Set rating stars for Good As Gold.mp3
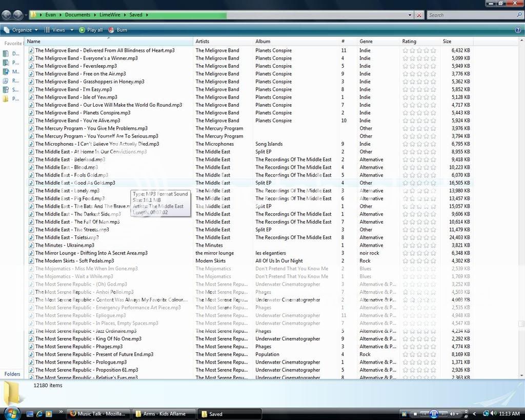Screen dimensions: 525x420 pos(419,183)
